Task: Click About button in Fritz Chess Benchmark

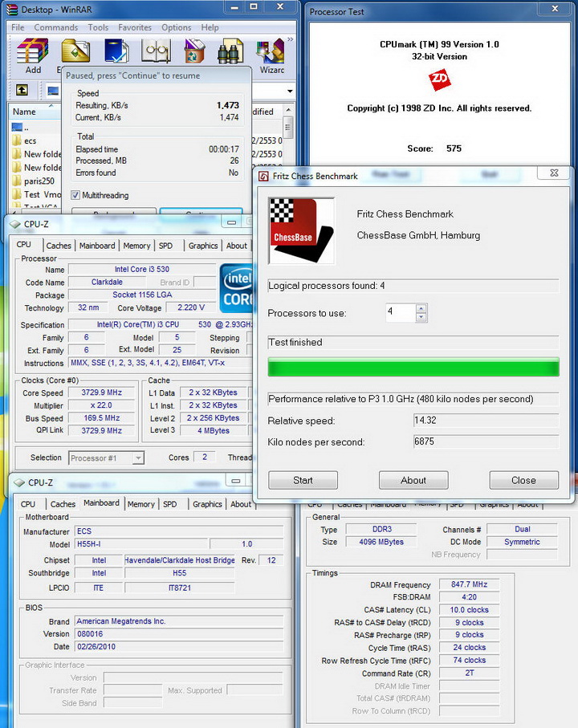Action: pyautogui.click(x=413, y=480)
